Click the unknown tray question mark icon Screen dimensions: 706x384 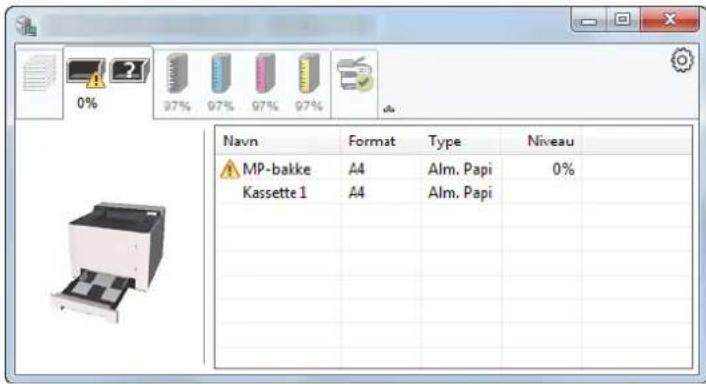point(130,71)
